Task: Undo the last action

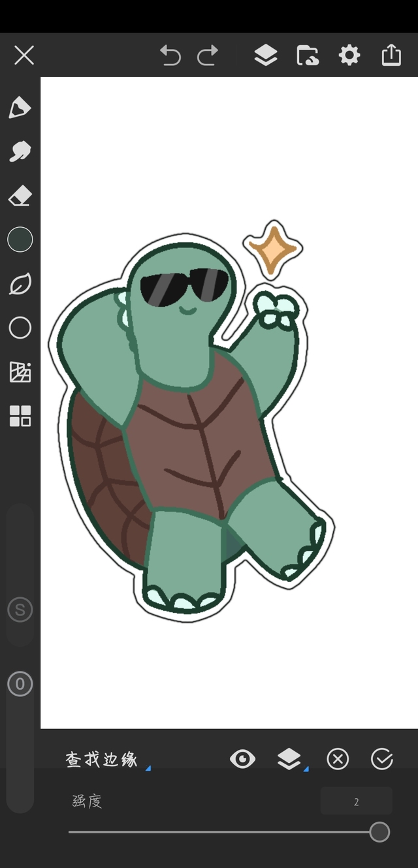Action: 170,55
